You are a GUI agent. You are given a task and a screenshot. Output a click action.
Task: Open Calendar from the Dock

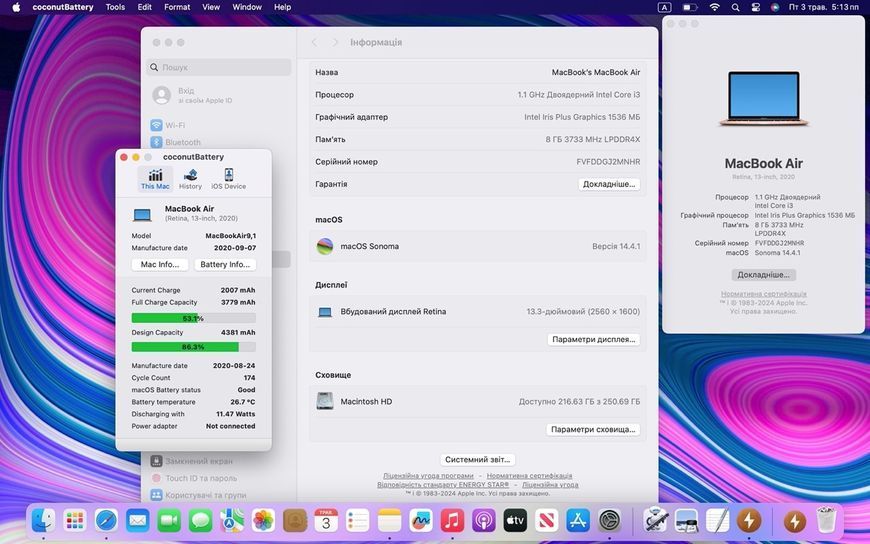coord(326,521)
